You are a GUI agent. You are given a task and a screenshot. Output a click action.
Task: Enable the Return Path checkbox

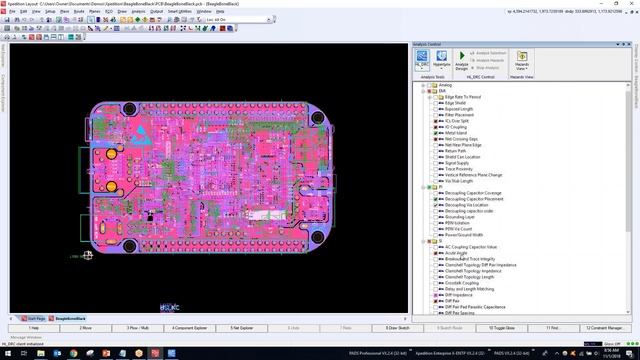point(436,151)
